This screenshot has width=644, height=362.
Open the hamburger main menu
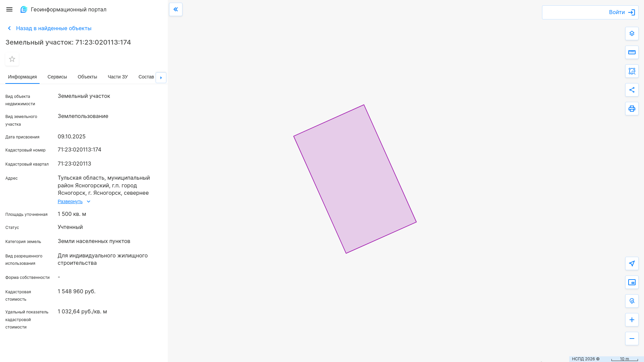tap(9, 9)
